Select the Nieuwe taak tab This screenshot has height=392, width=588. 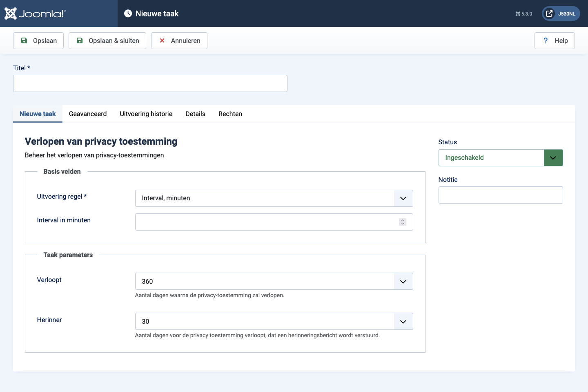point(38,114)
